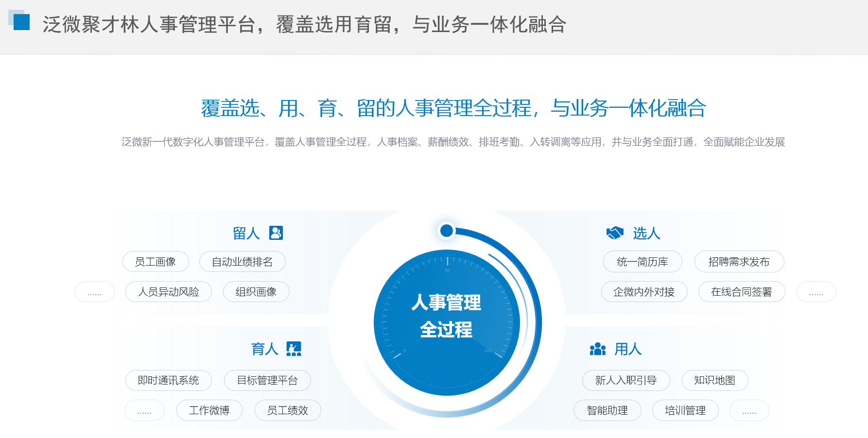
Task: Click the 留人 section heading
Action: tap(246, 234)
